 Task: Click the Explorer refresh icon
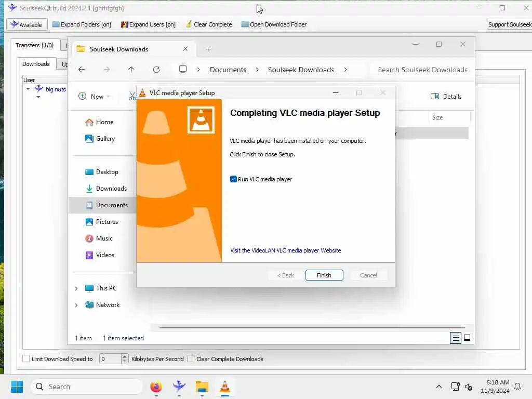[x=156, y=70]
